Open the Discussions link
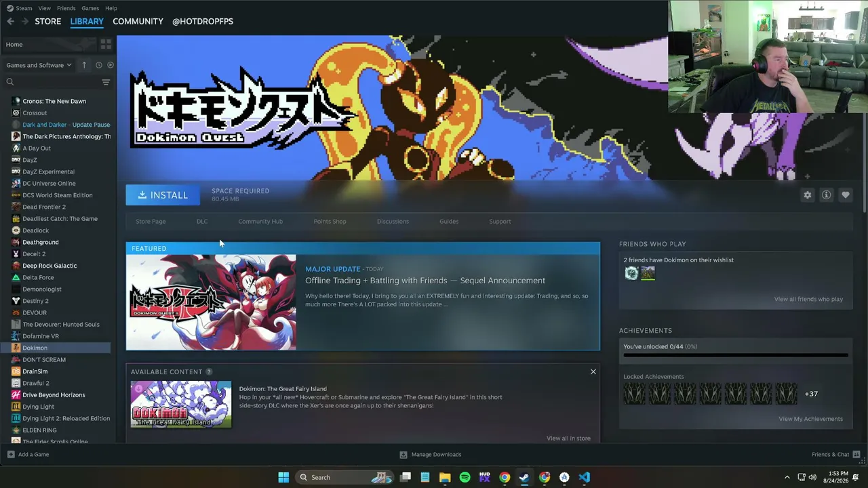Screen dimensions: 868x488 tap(393, 221)
